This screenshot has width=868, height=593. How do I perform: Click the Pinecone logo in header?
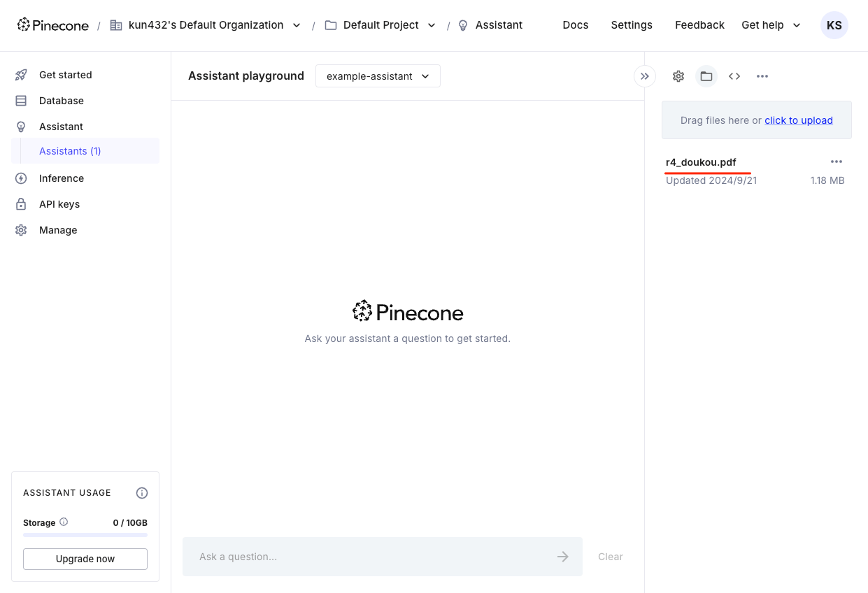(x=53, y=25)
